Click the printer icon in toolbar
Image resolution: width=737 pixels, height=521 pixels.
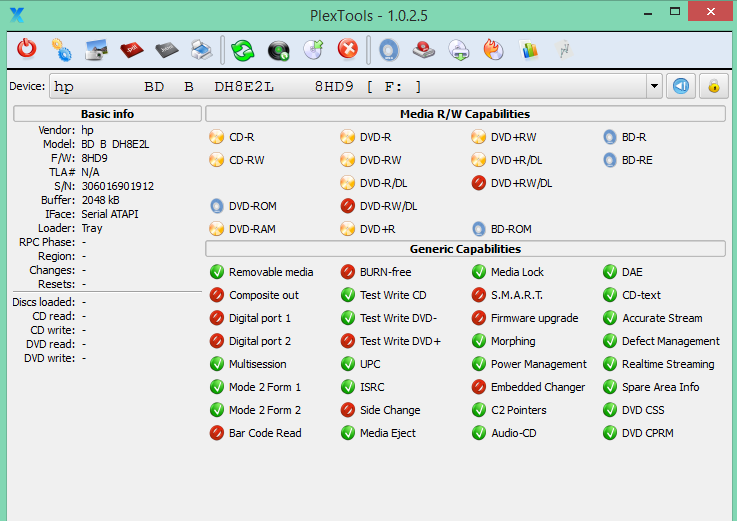(x=202, y=50)
